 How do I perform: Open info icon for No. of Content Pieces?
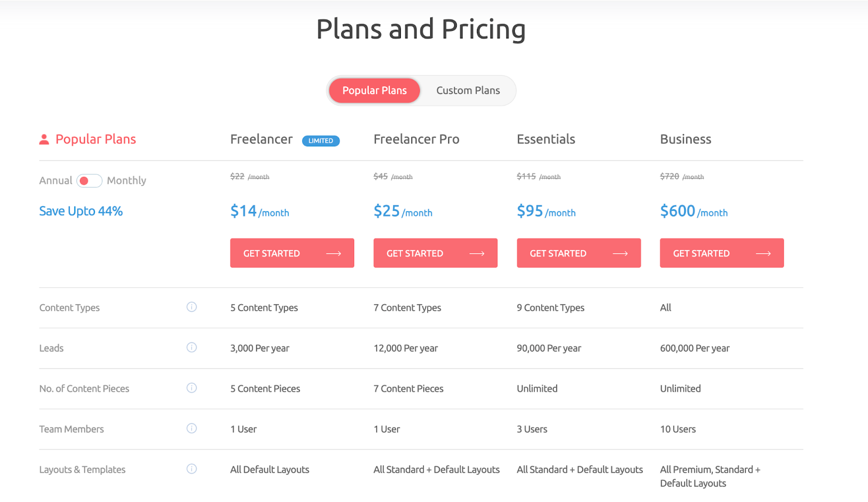tap(192, 388)
